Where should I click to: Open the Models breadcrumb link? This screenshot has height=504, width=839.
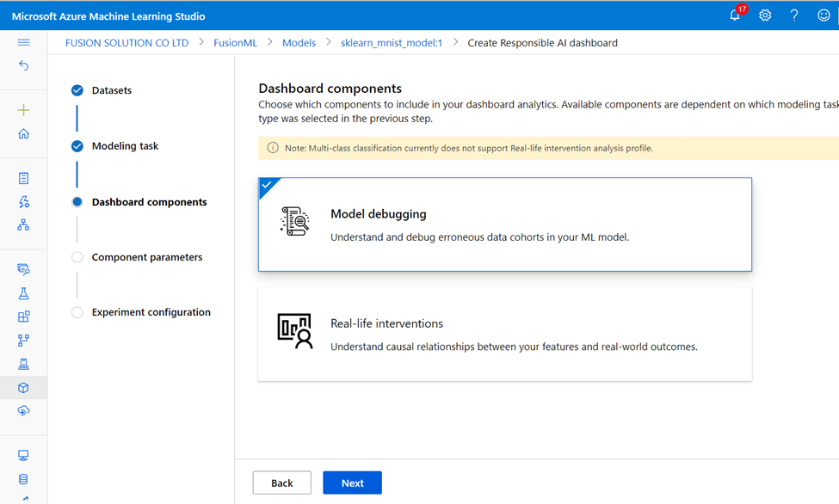pyautogui.click(x=299, y=43)
